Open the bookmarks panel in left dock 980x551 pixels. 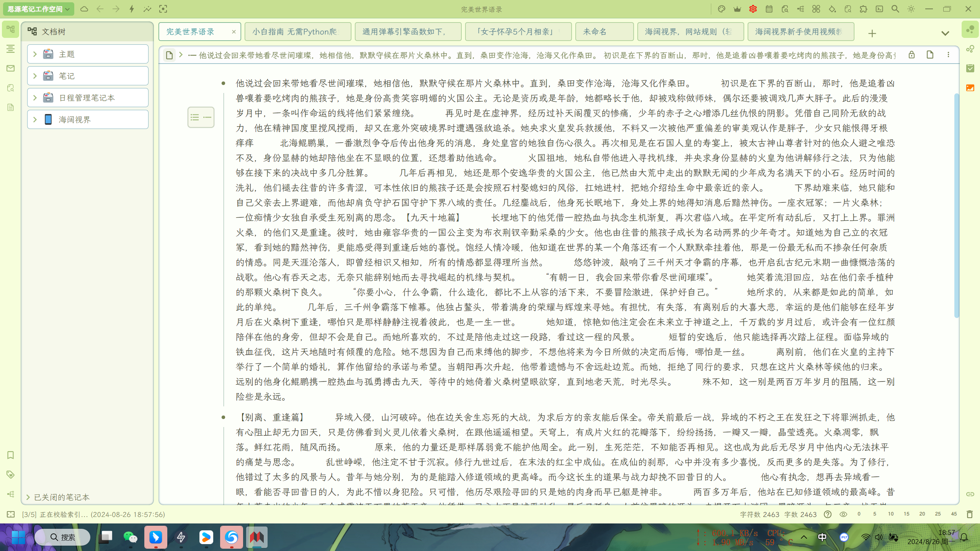10,455
